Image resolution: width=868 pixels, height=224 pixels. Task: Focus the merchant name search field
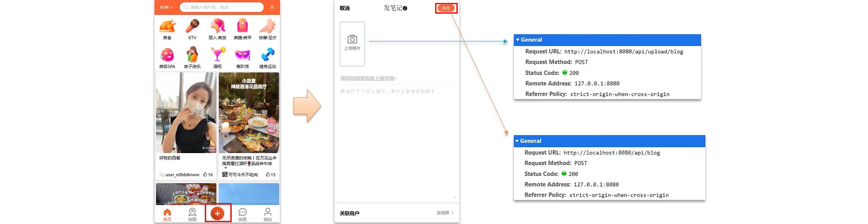click(222, 7)
